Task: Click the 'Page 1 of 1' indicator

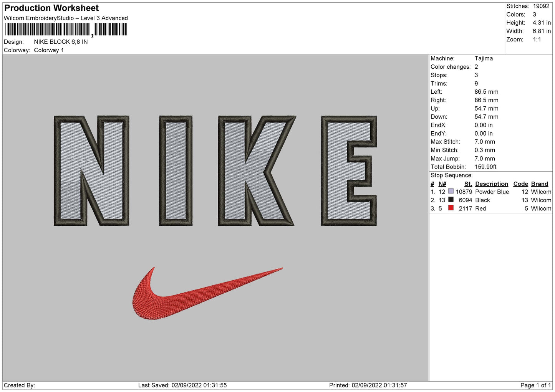Action: (535, 385)
